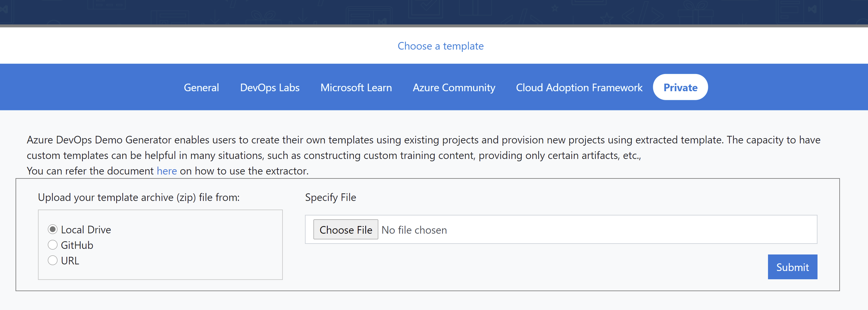The width and height of the screenshot is (868, 310).
Task: Submit the template upload form
Action: click(792, 267)
